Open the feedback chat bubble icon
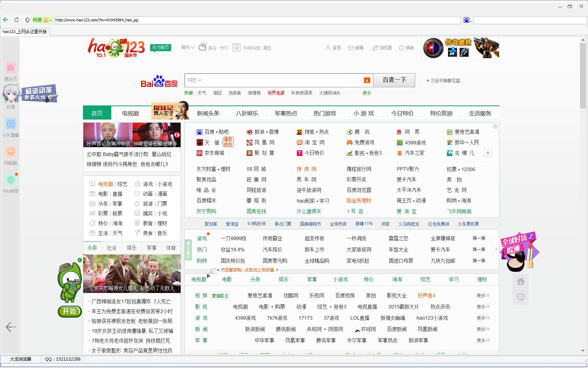 point(521,297)
